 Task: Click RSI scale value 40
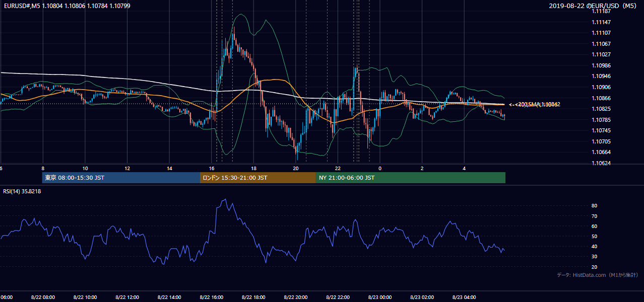point(595,246)
